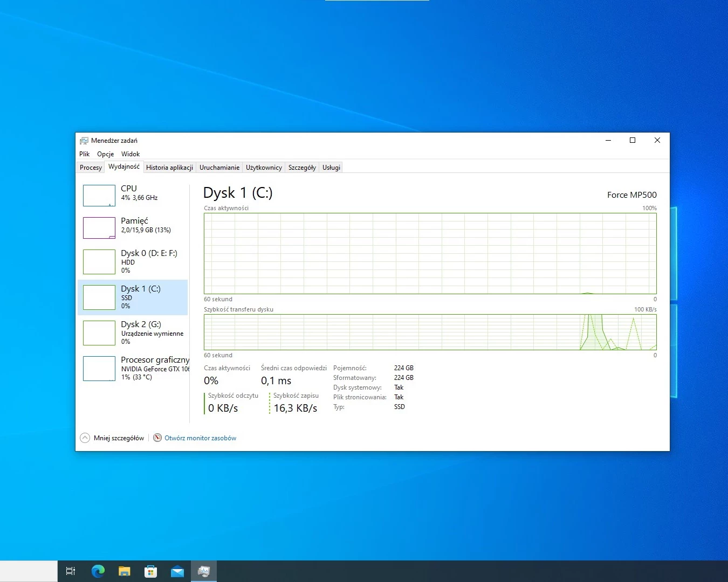Click the Czas aktywności 0% value
The image size is (728, 582).
click(211, 381)
